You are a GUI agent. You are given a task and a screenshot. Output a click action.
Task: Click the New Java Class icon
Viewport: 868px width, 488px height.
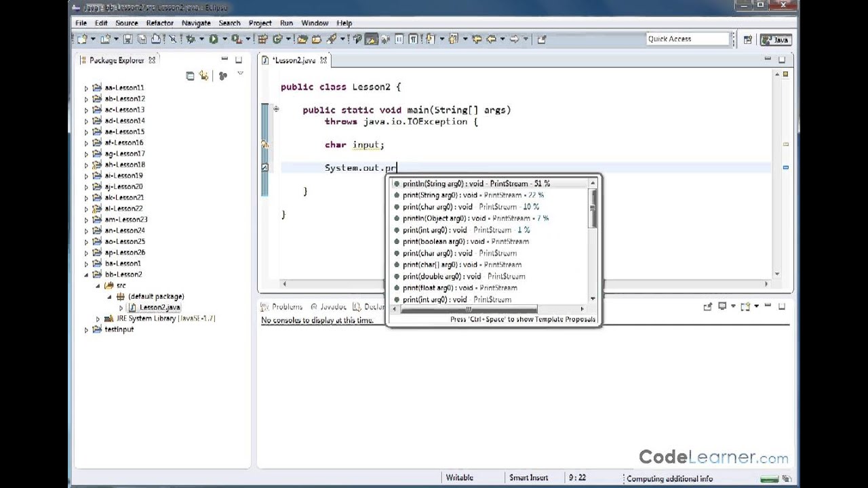pyautogui.click(x=277, y=39)
